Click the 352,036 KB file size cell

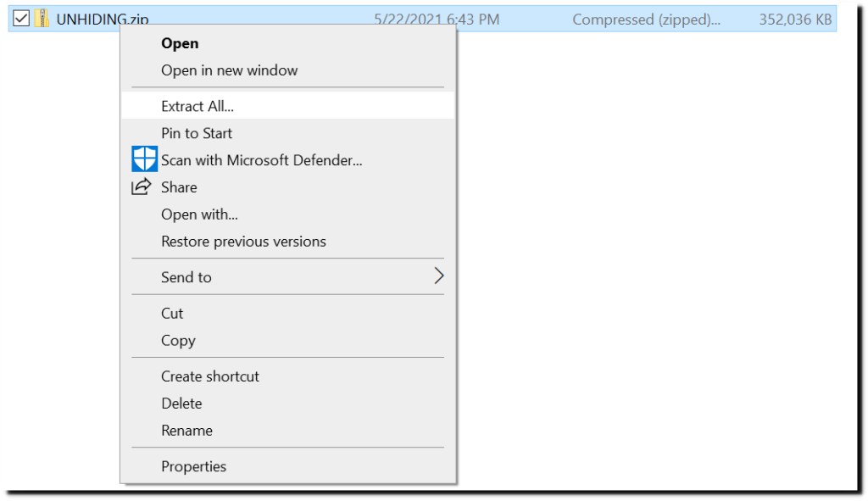pyautogui.click(x=795, y=19)
